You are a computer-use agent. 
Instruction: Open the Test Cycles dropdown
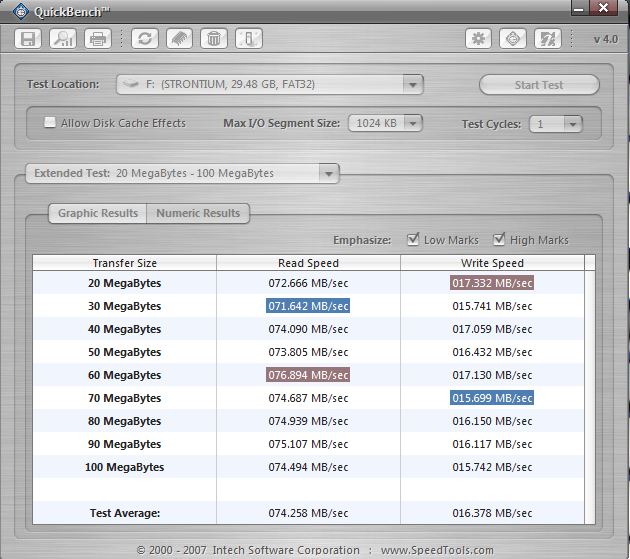click(x=572, y=125)
